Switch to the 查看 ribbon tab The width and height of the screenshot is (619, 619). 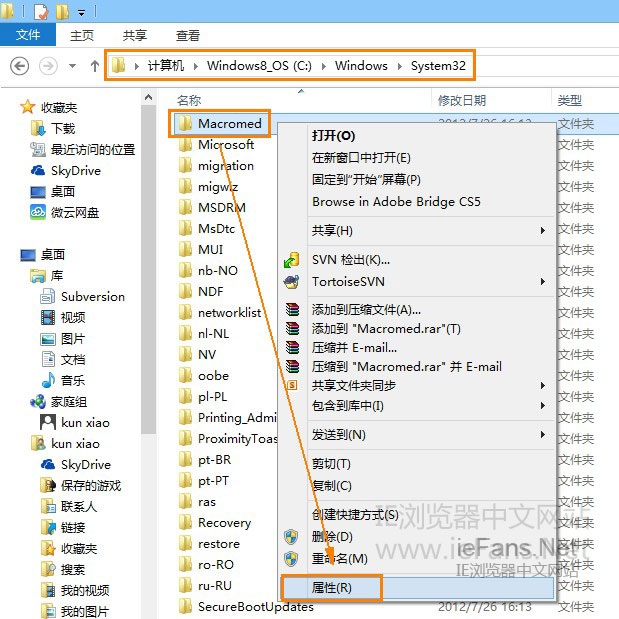click(x=188, y=36)
